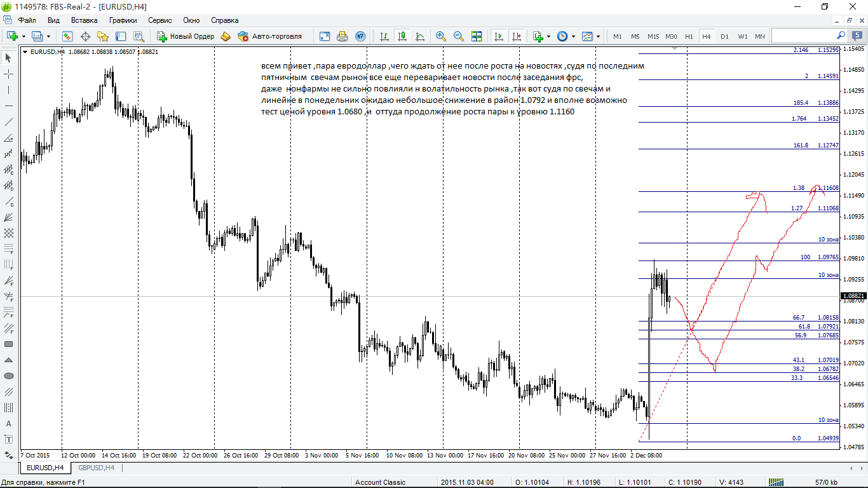868x488 pixels.
Task: Select the Triangle shape tool
Action: point(9,360)
